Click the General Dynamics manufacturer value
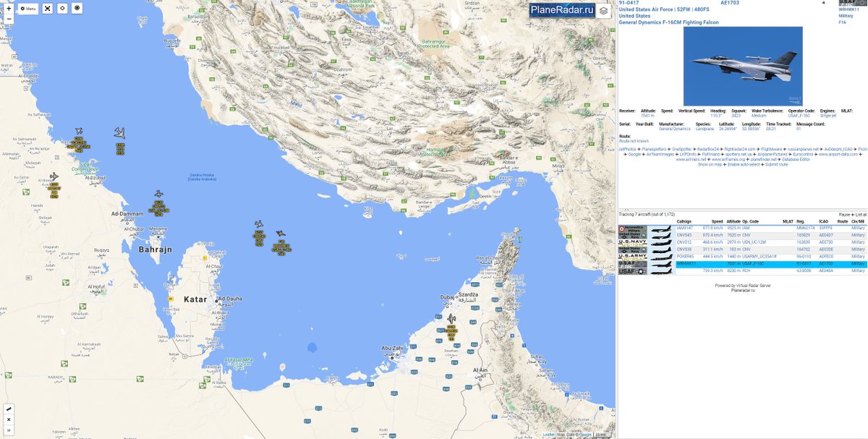Image resolution: width=868 pixels, height=439 pixels. pyautogui.click(x=675, y=129)
